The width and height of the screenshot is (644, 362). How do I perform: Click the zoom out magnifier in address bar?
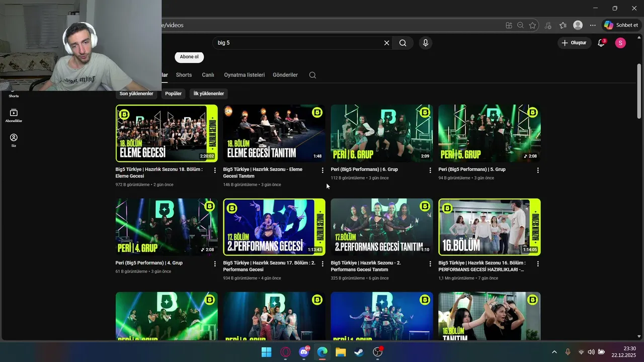coord(521,25)
